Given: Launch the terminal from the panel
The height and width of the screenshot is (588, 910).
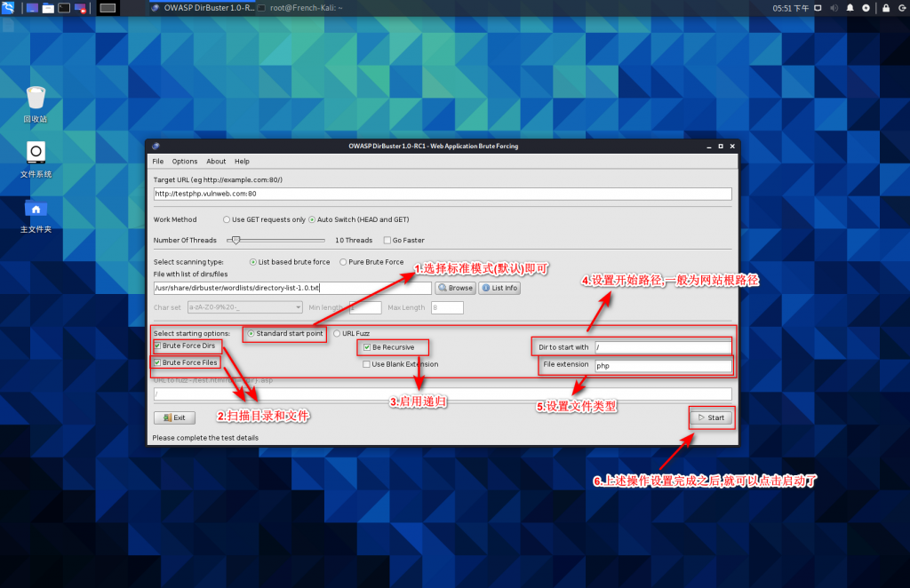Looking at the screenshot, I should [x=64, y=8].
